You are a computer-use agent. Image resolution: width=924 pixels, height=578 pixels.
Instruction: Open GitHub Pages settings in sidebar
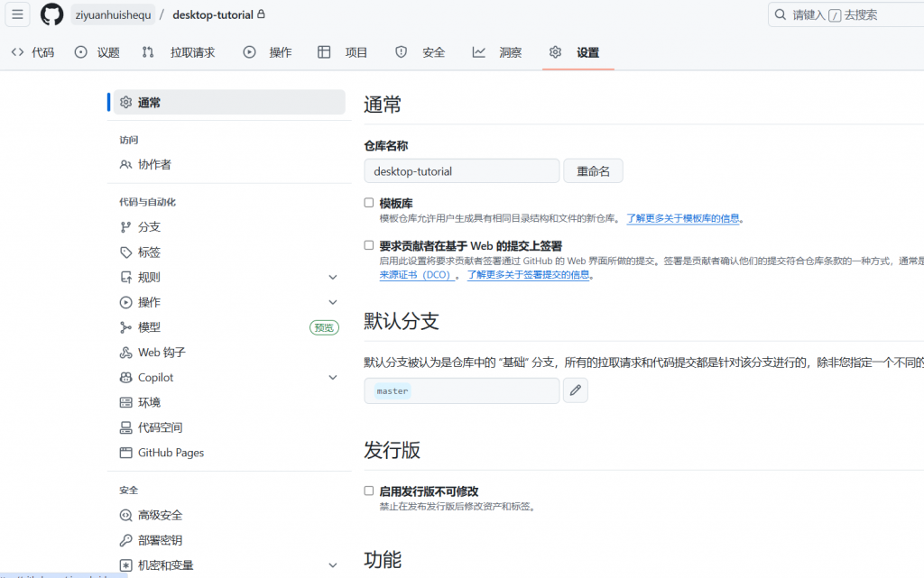pyautogui.click(x=171, y=453)
